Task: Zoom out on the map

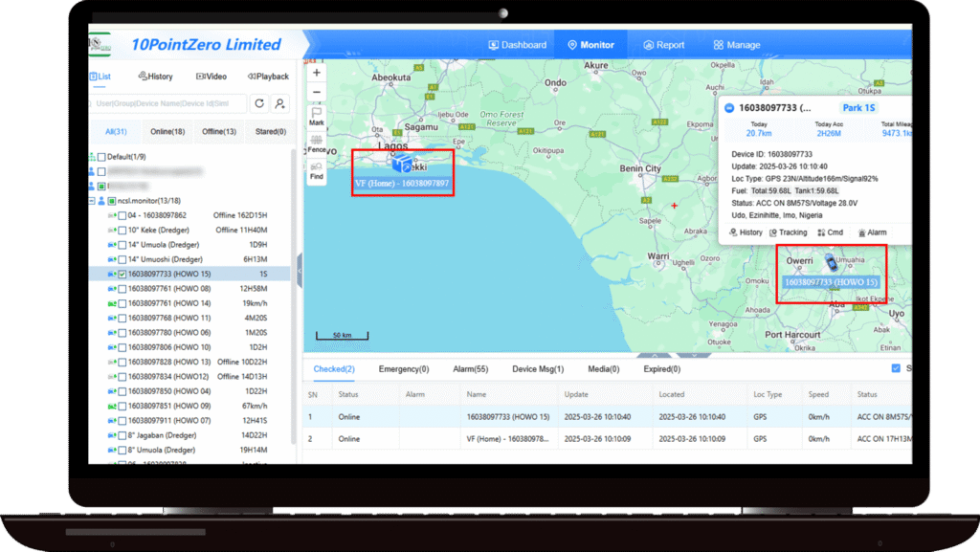Action: point(317,92)
